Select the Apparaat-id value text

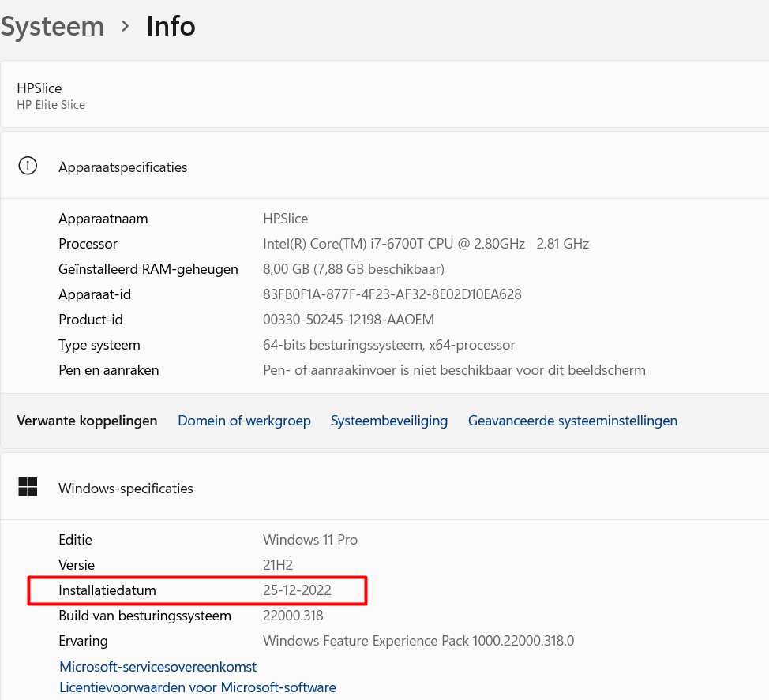click(392, 294)
